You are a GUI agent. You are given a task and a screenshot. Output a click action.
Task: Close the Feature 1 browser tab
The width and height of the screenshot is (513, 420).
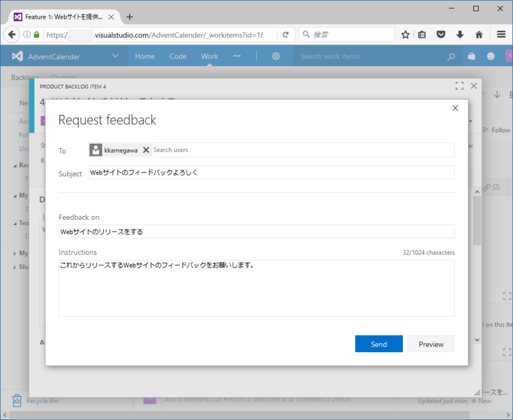tap(111, 17)
